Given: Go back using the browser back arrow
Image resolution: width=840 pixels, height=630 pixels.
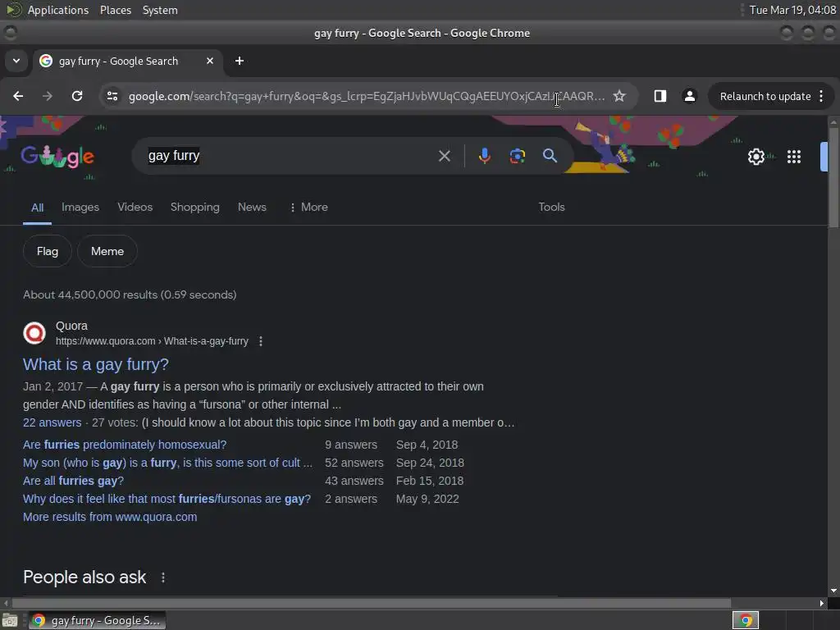Looking at the screenshot, I should pos(18,96).
